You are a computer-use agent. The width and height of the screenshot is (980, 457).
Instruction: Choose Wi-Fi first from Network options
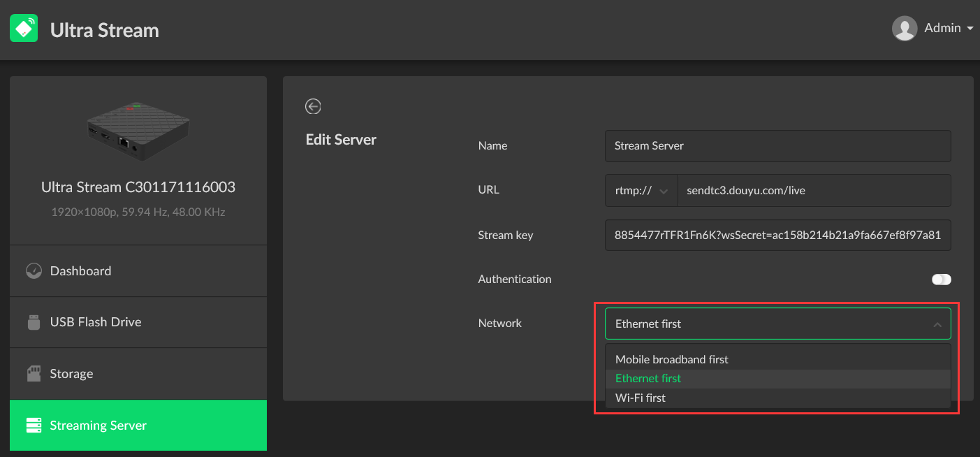pos(641,397)
